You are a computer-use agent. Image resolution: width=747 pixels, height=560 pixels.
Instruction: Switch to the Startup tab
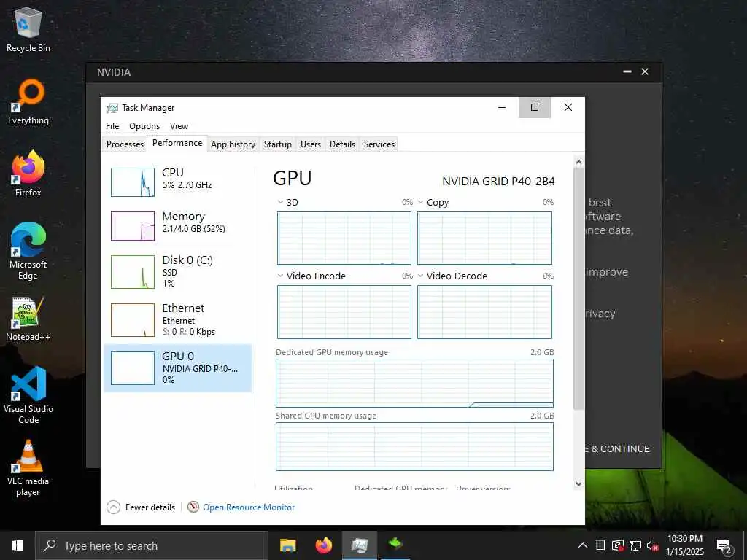click(278, 144)
